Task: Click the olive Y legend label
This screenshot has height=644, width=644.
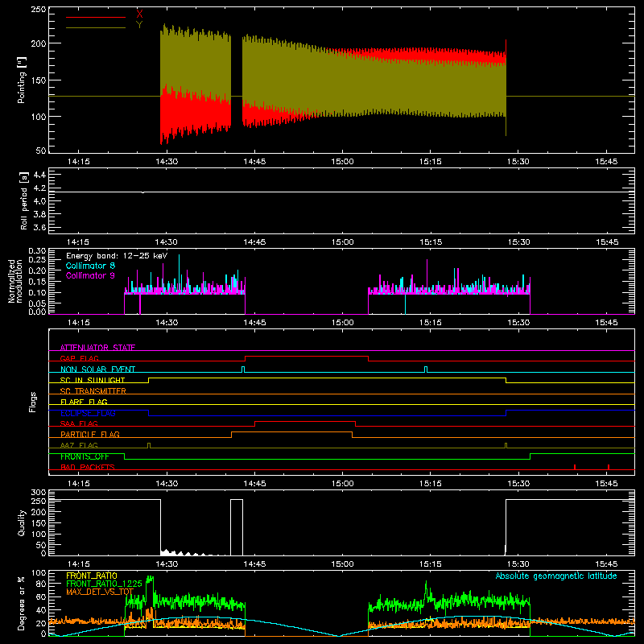Action: click(139, 25)
